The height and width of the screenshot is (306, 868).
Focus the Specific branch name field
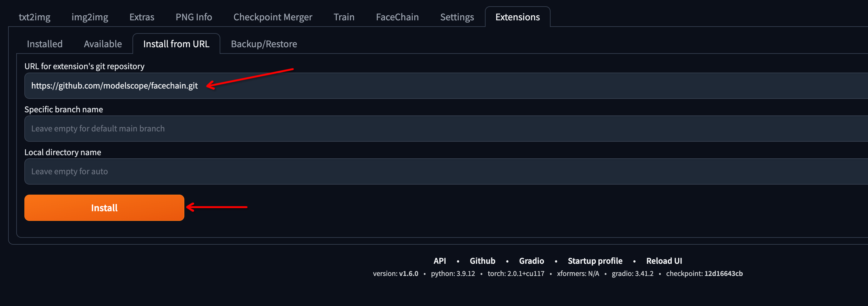(446, 129)
